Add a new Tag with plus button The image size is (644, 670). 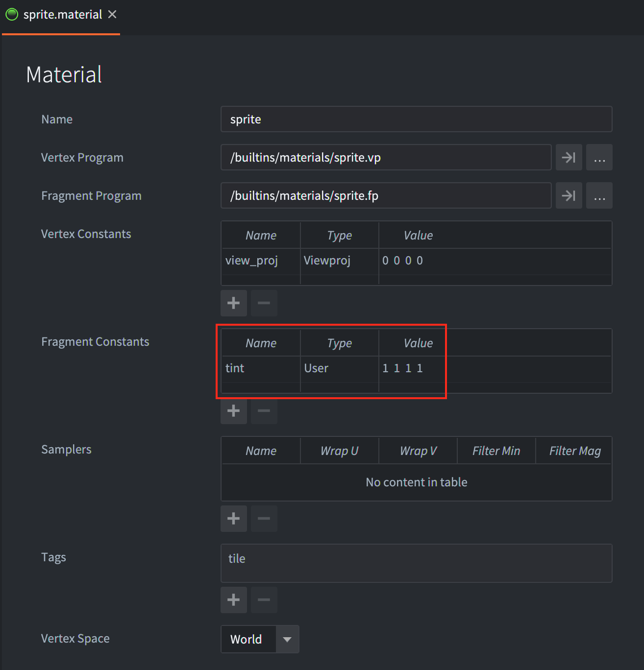click(x=234, y=599)
